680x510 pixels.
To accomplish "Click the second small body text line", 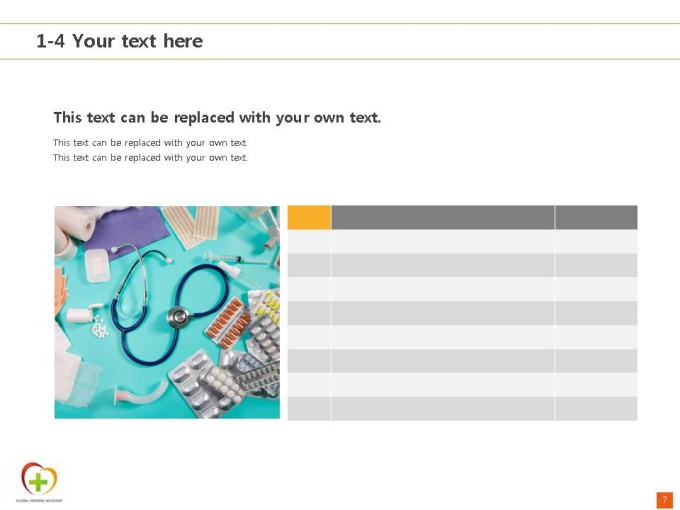I will click(x=150, y=157).
